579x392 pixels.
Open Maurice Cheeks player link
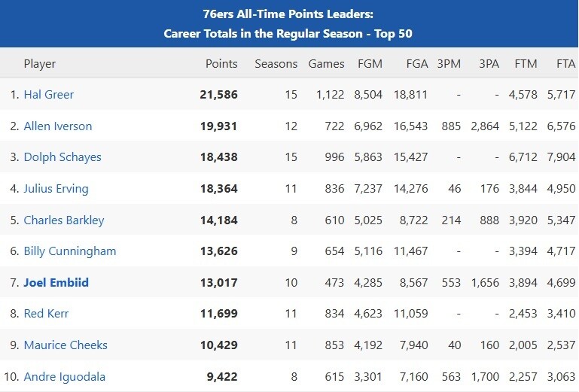point(66,345)
